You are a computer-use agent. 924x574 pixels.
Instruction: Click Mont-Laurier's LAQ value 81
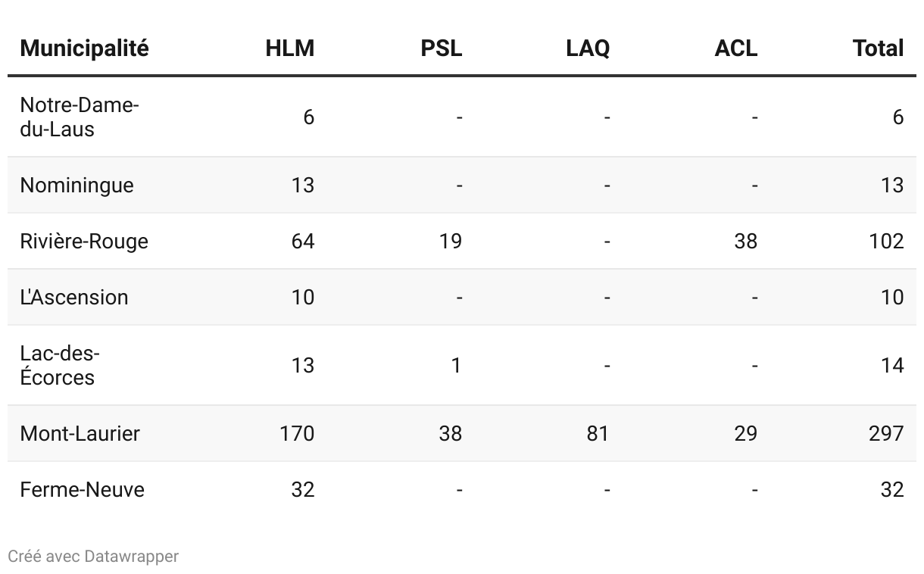click(x=597, y=433)
